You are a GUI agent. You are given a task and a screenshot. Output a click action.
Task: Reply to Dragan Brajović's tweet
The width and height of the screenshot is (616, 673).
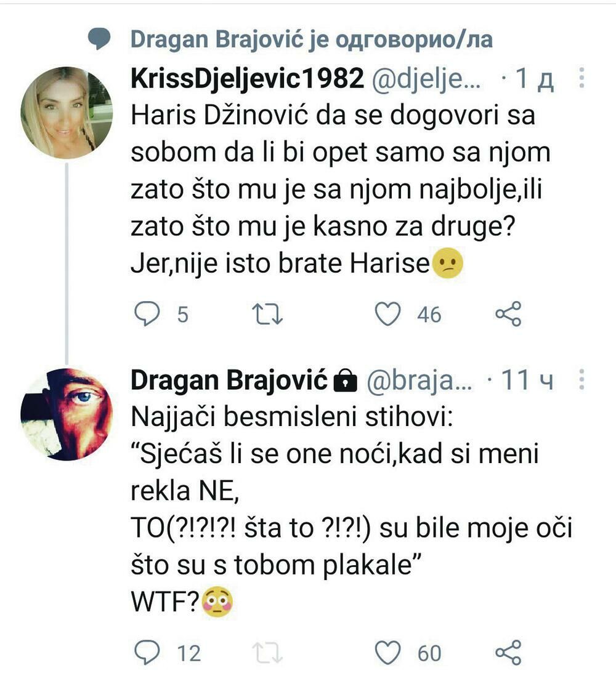147,652
